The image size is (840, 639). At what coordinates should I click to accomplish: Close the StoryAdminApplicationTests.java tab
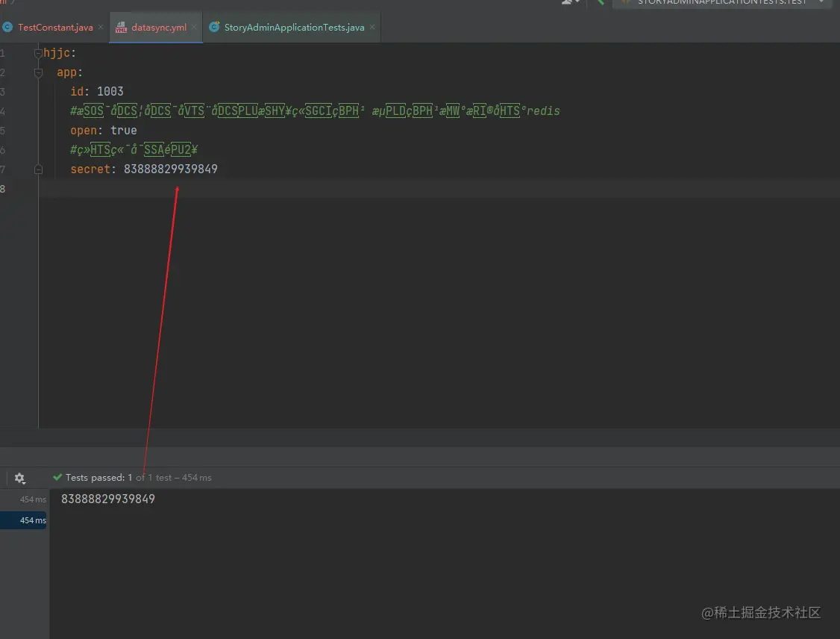[x=372, y=27]
